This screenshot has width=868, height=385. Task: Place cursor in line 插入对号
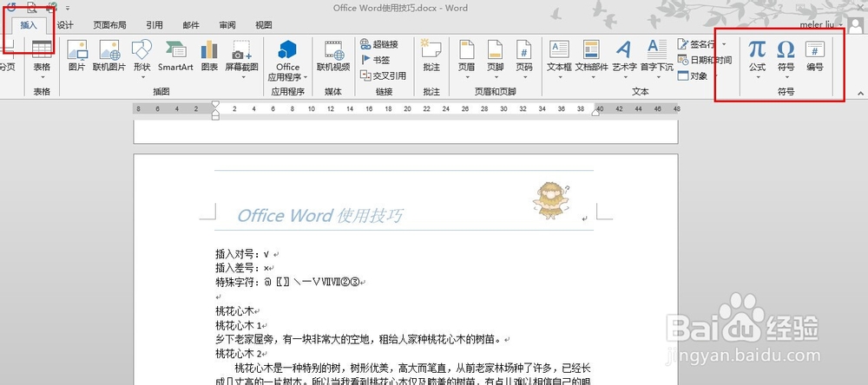coord(242,254)
